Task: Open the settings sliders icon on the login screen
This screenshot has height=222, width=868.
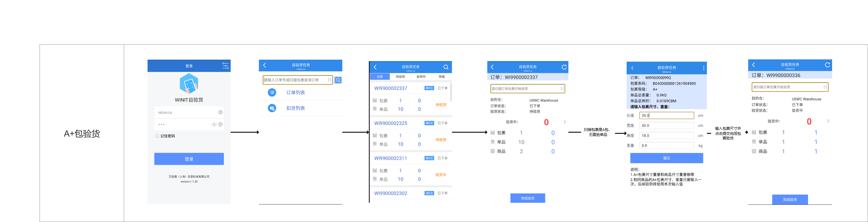Action: (x=226, y=66)
